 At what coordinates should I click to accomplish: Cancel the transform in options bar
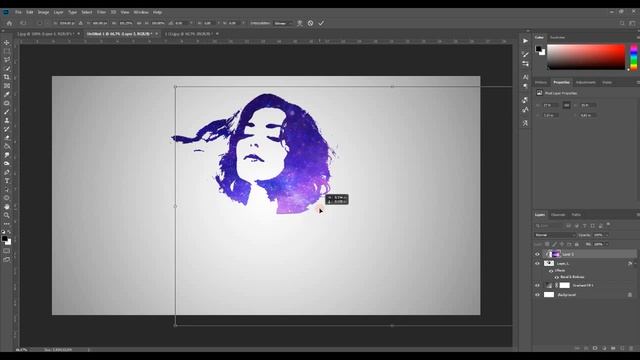click(x=311, y=23)
